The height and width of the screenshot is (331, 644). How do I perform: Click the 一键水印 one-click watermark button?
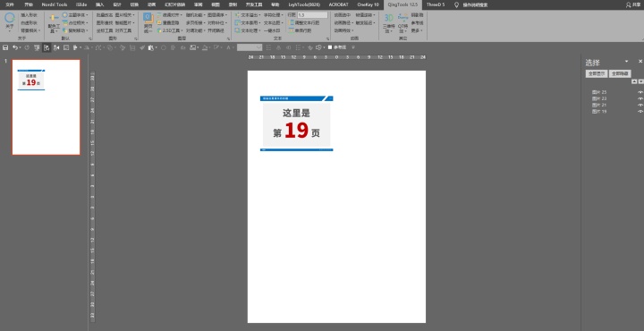point(272,30)
